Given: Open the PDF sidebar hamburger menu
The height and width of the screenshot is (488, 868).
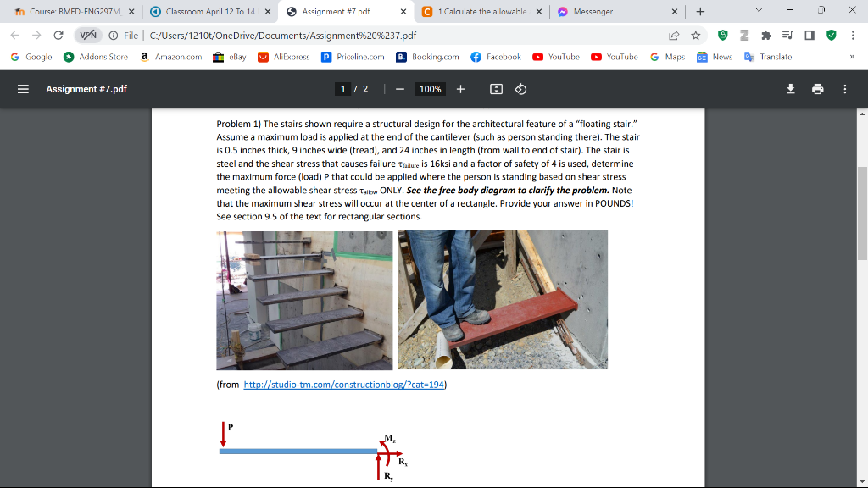Looking at the screenshot, I should point(24,89).
